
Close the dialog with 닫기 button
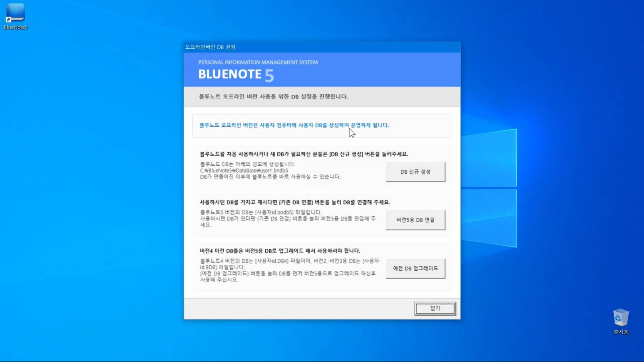pos(435,309)
